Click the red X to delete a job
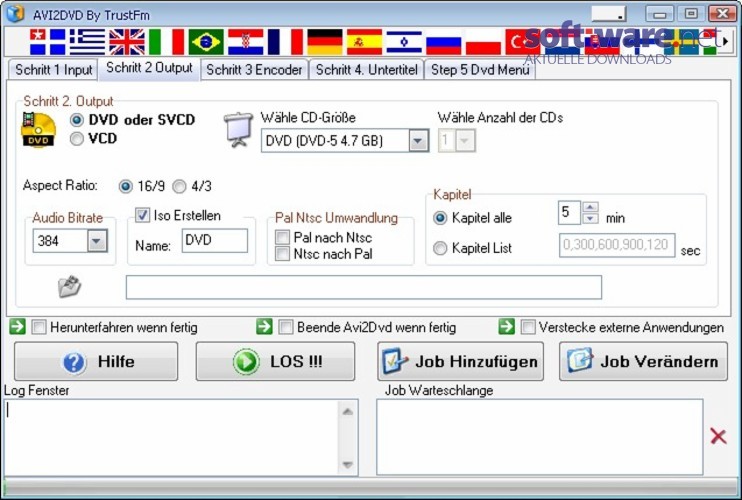The width and height of the screenshot is (742, 500). (x=718, y=436)
